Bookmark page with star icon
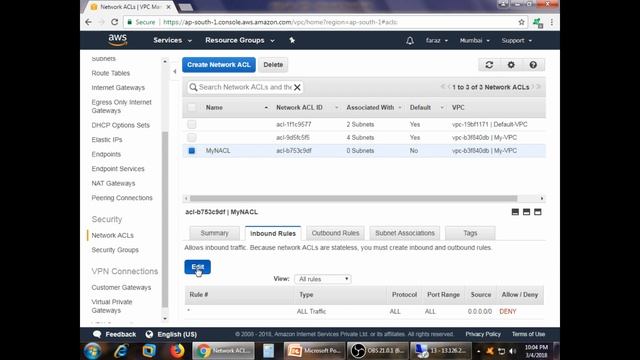 521,22
